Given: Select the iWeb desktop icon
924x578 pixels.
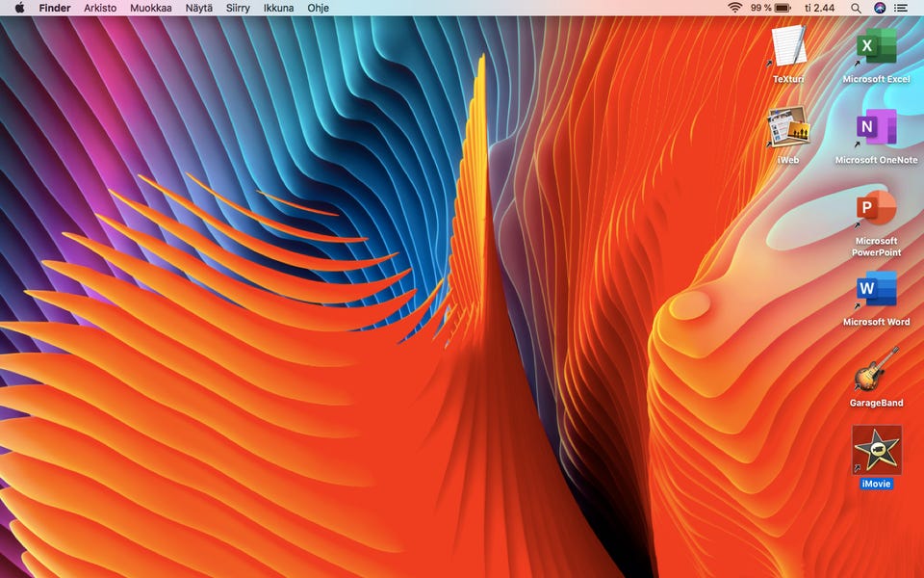Looking at the screenshot, I should (788, 127).
